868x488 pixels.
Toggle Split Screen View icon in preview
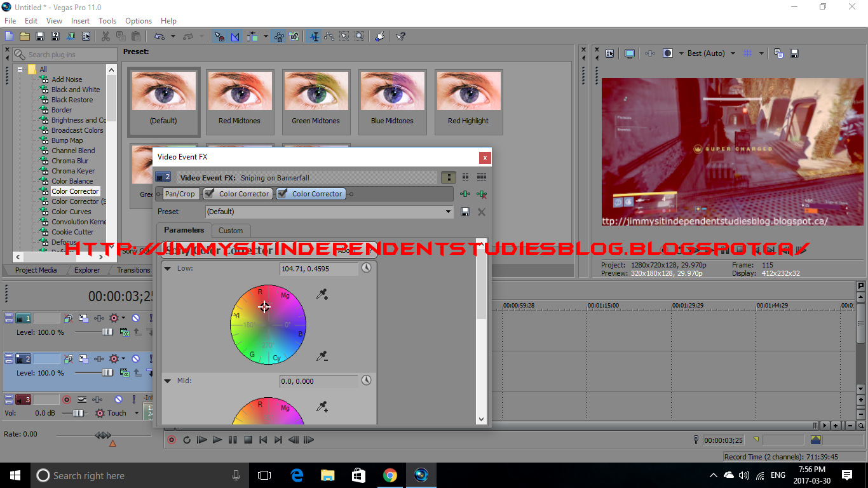[668, 53]
